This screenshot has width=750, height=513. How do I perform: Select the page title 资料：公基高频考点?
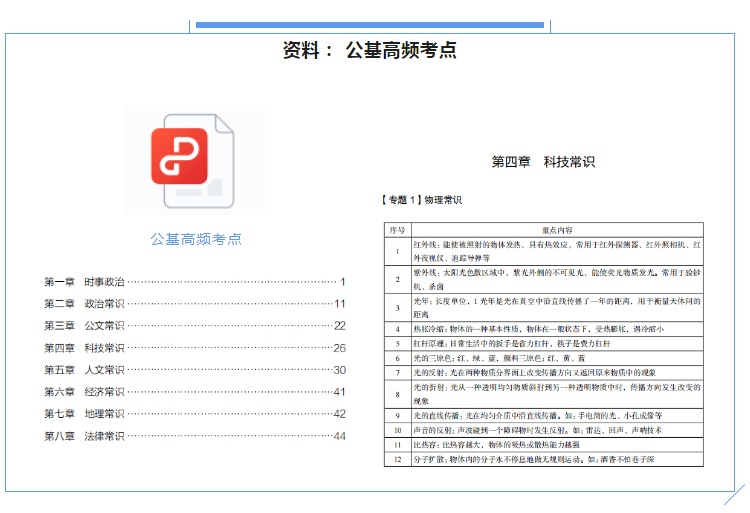pyautogui.click(x=370, y=50)
